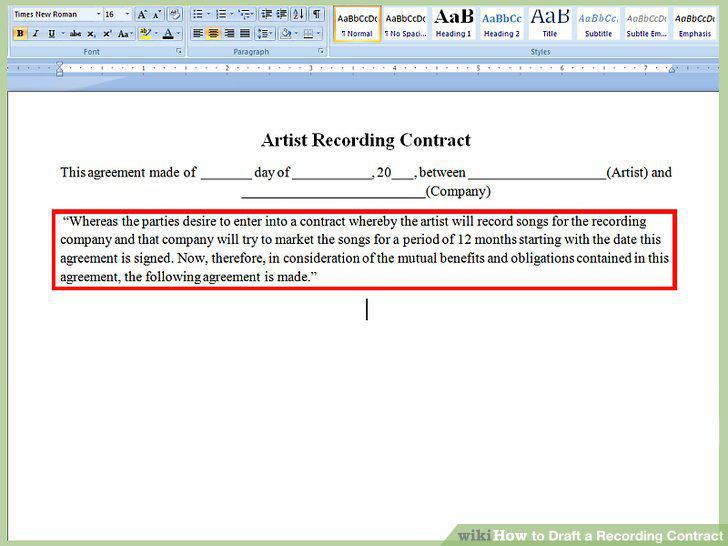Click the Shrink Font icon
The height and width of the screenshot is (546, 728).
[x=156, y=14]
